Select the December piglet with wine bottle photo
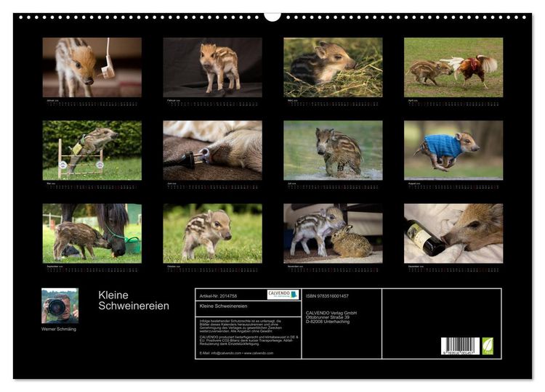Viewport: 545px width, 392px height. tap(453, 233)
